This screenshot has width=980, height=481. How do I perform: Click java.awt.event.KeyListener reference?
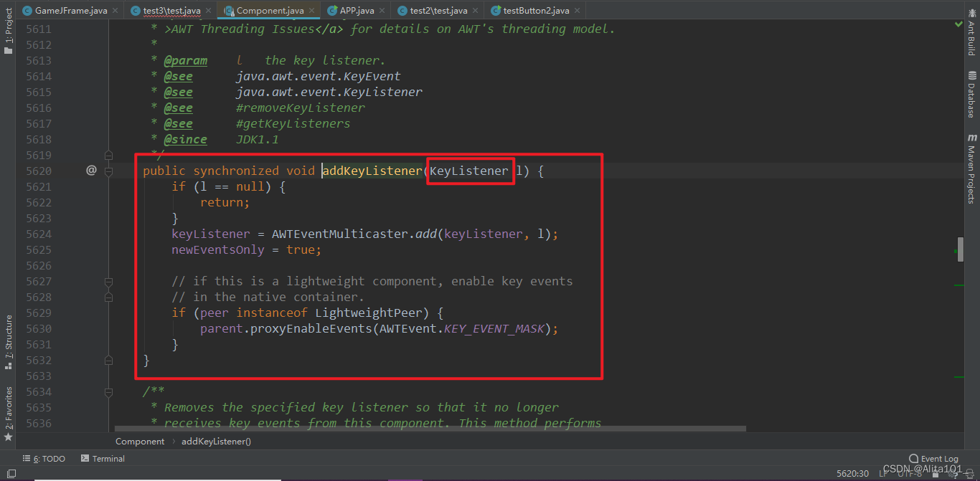click(329, 92)
